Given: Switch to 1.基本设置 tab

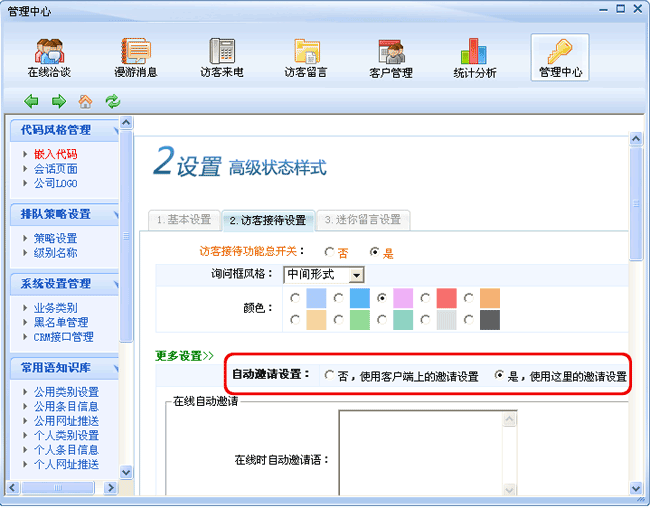Looking at the screenshot, I should (x=184, y=220).
